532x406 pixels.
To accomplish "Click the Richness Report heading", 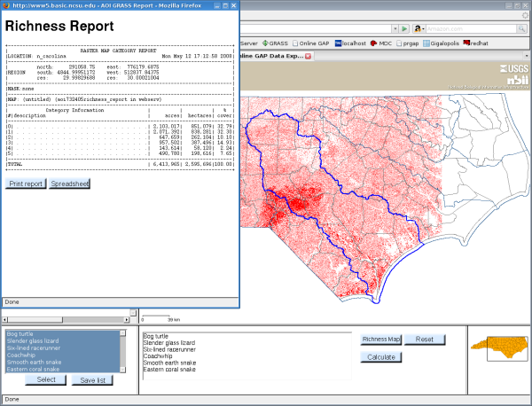I will (x=59, y=26).
